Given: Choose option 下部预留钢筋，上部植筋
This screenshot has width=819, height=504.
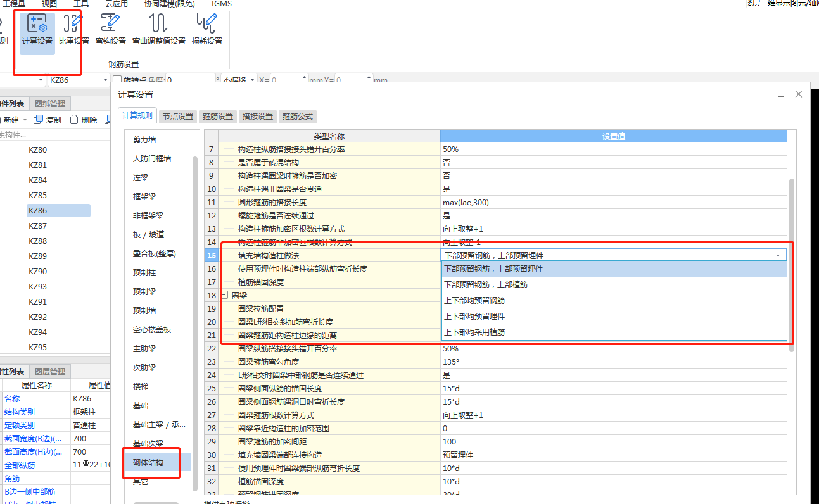Looking at the screenshot, I should point(614,285).
